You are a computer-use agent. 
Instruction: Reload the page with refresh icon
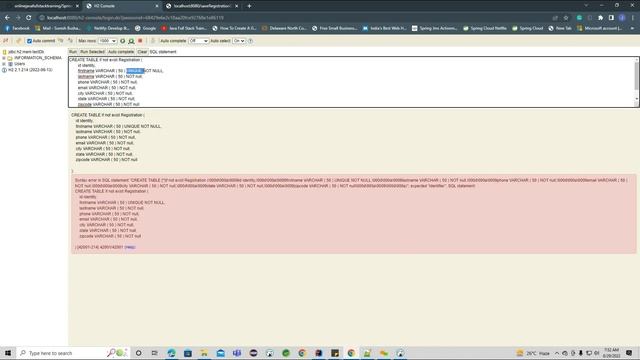pos(29,18)
